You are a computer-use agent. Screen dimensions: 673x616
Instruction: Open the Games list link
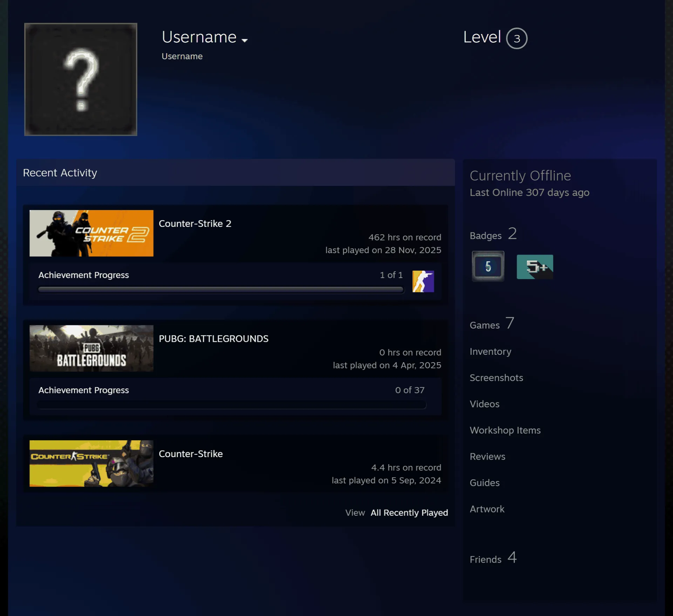coord(492,324)
